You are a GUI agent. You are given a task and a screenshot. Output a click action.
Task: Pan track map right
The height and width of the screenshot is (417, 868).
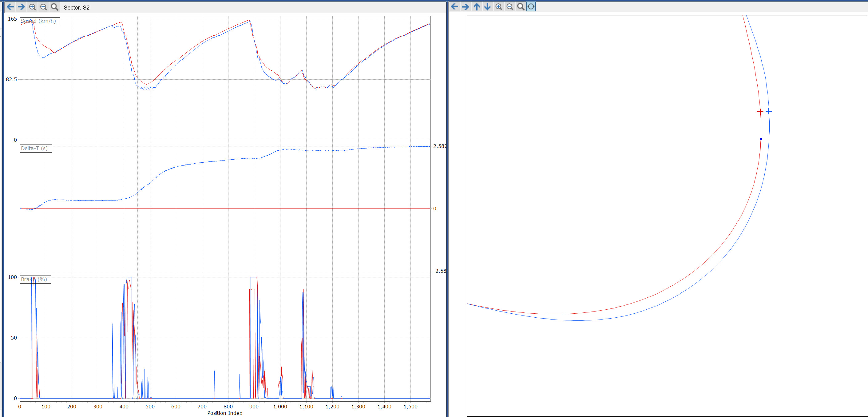tap(465, 7)
